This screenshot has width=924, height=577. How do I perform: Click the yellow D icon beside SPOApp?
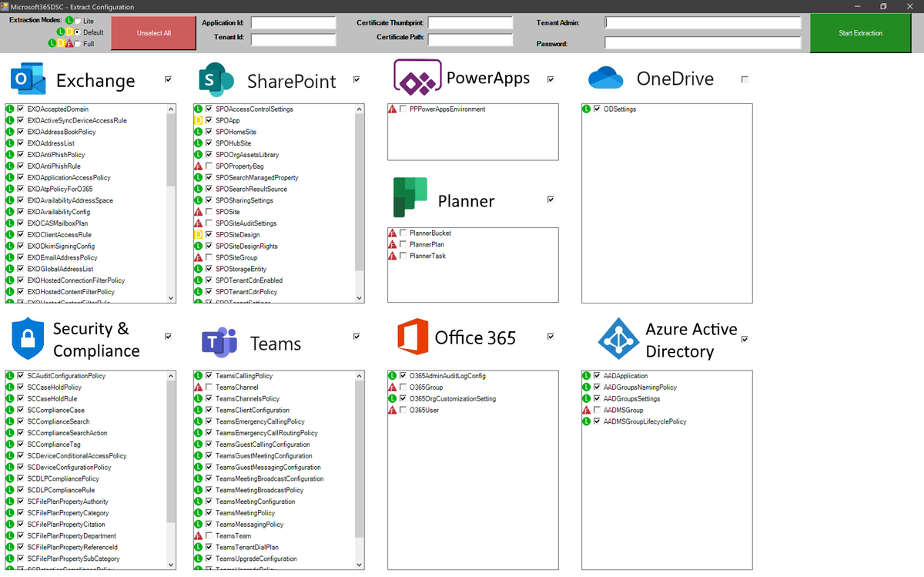click(199, 121)
